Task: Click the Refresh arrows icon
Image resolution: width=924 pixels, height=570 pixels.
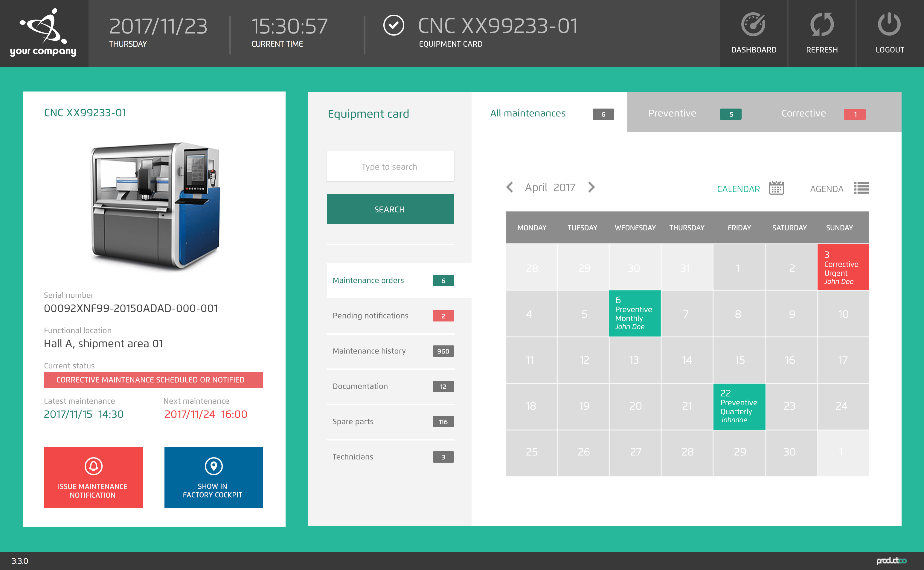Action: pos(821,25)
